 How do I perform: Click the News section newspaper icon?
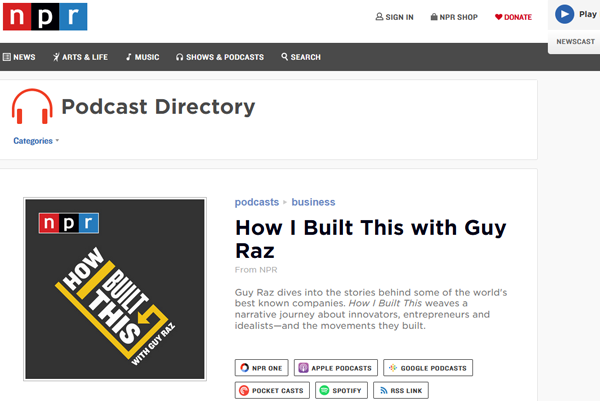pos(7,57)
